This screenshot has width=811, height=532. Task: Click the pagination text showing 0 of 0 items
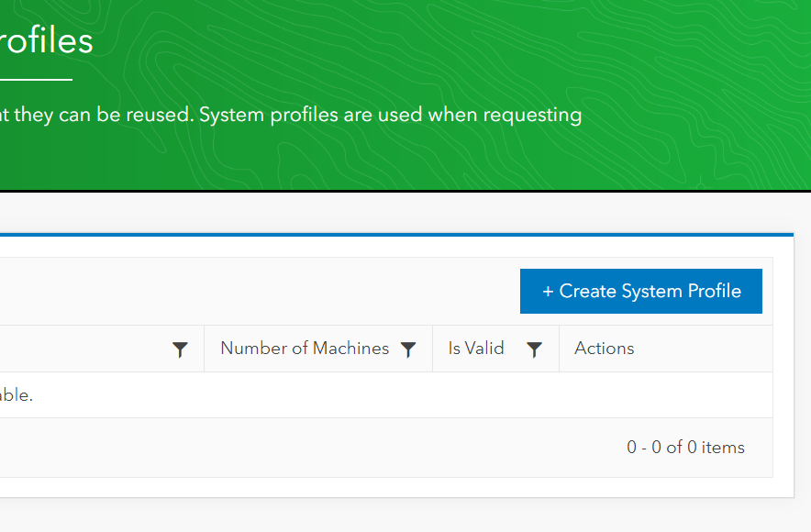point(686,448)
